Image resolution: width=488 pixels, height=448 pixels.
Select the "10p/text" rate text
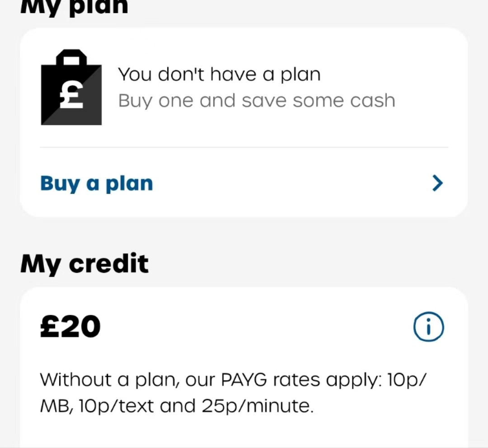[x=116, y=406]
